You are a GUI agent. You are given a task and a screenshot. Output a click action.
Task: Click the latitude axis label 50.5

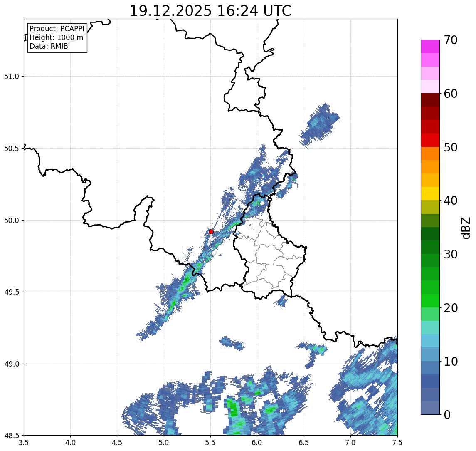[x=12, y=149]
